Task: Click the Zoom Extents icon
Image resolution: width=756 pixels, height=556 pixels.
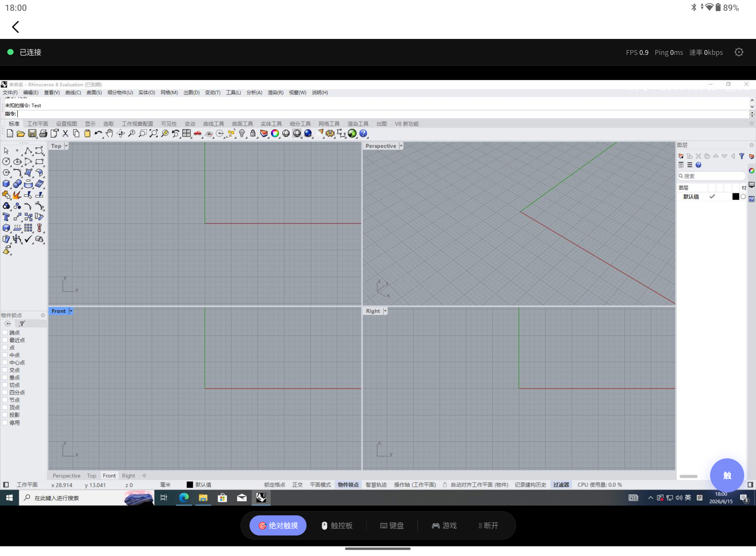Action: pos(154,133)
